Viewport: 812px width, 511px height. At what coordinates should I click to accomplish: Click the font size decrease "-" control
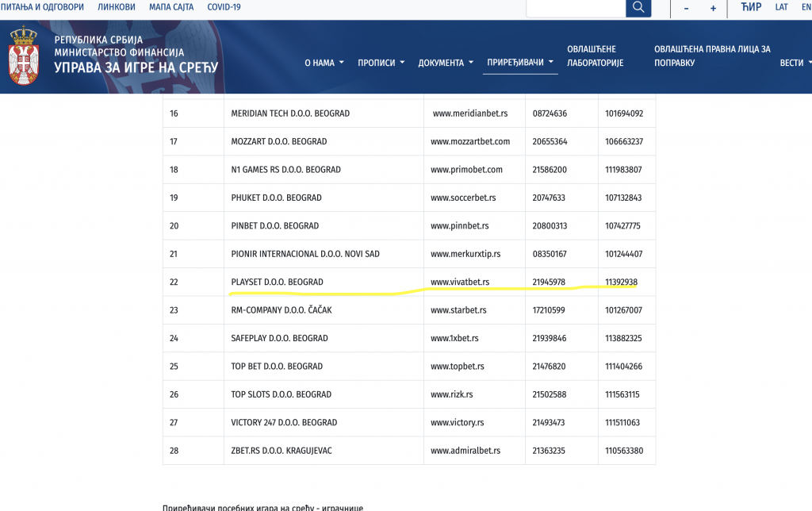click(686, 9)
